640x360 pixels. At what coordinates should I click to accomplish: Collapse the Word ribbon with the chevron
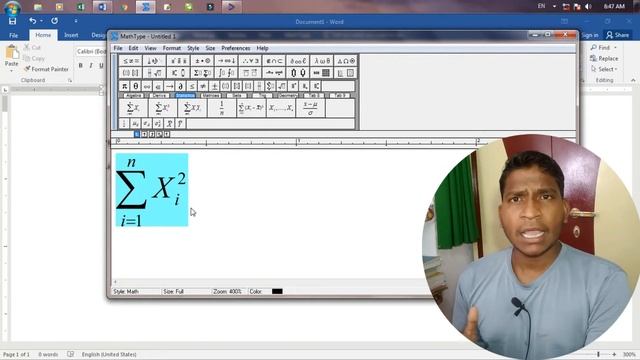coord(633,80)
